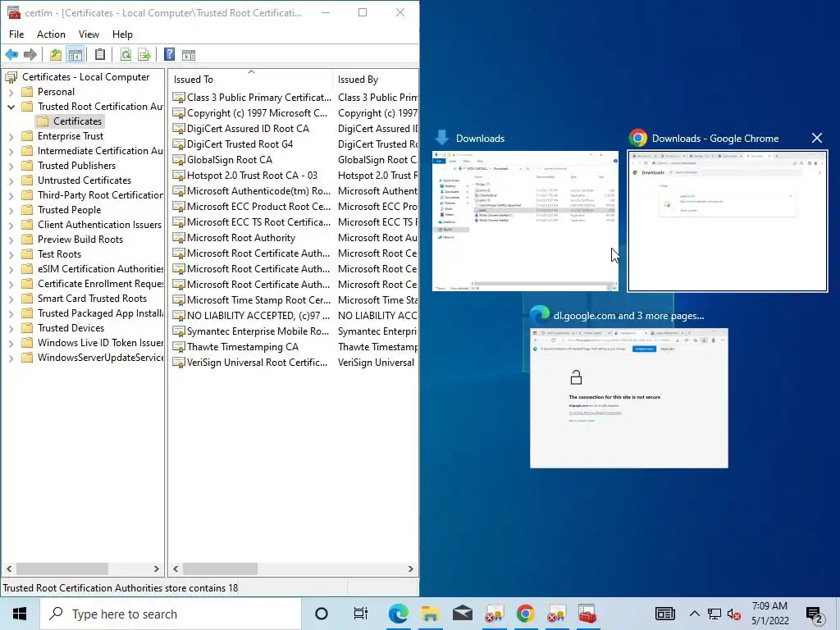The width and height of the screenshot is (840, 630).
Task: Click certificate list horizontal scrollbar left arrow
Action: [176, 569]
